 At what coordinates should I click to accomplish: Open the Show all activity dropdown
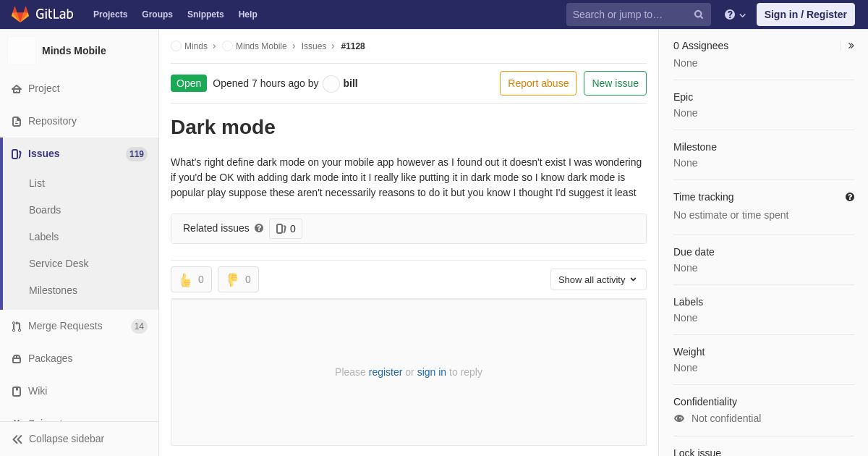click(598, 279)
